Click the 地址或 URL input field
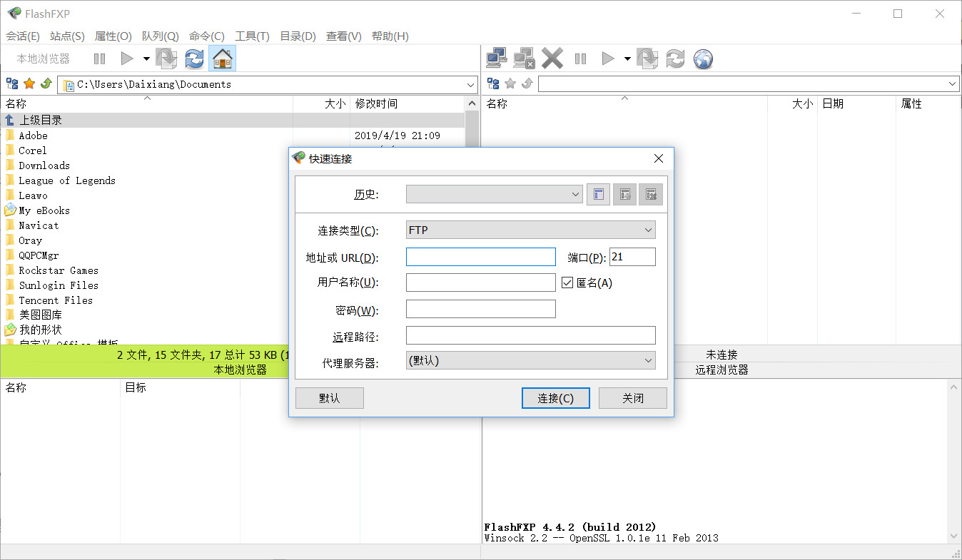Viewport: 962px width, 560px height. (480, 258)
